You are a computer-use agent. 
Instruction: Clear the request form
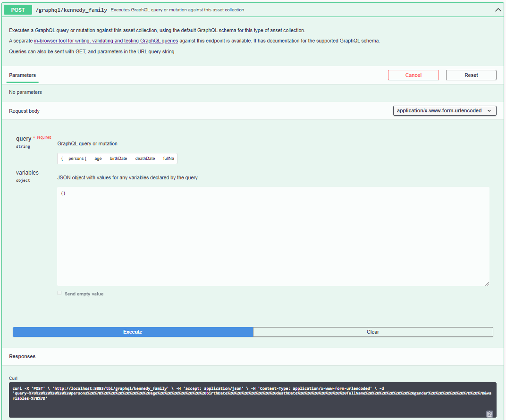[x=372, y=332]
